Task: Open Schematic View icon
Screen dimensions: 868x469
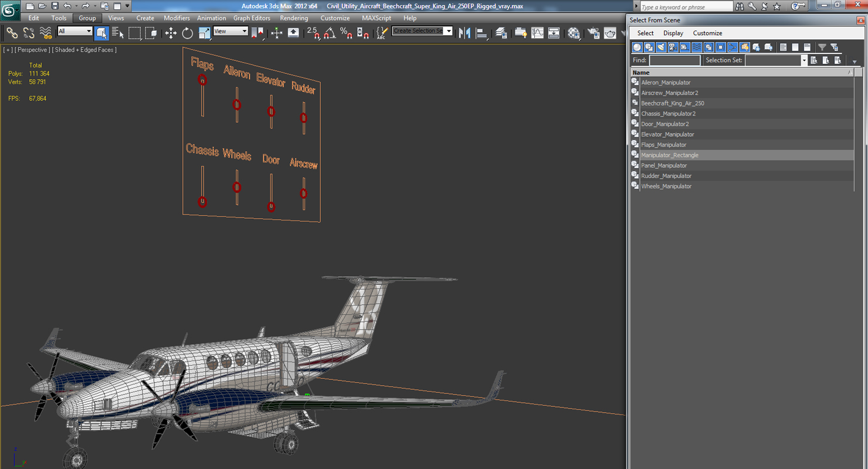Action: [x=554, y=33]
